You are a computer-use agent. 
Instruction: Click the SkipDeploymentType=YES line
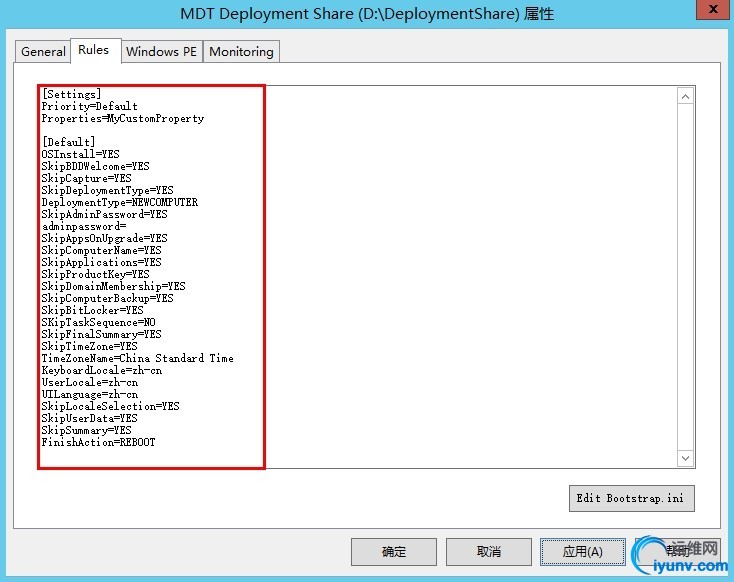108,190
